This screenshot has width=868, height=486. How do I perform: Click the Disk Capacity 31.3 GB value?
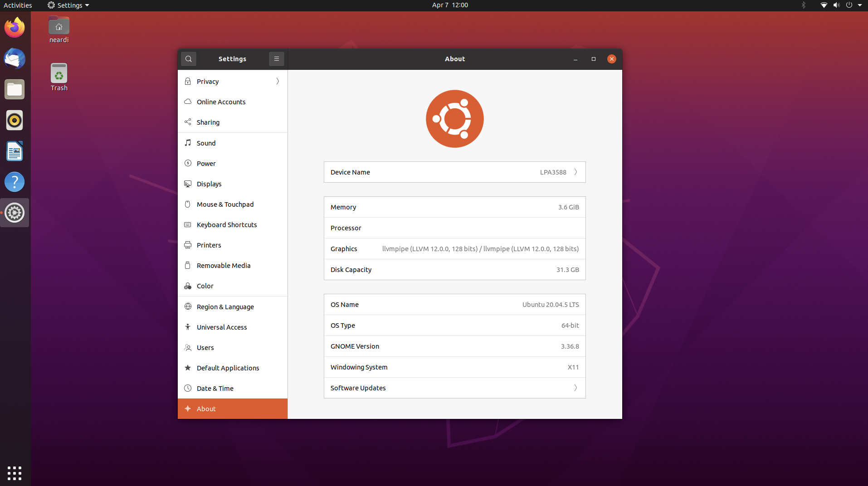click(568, 269)
